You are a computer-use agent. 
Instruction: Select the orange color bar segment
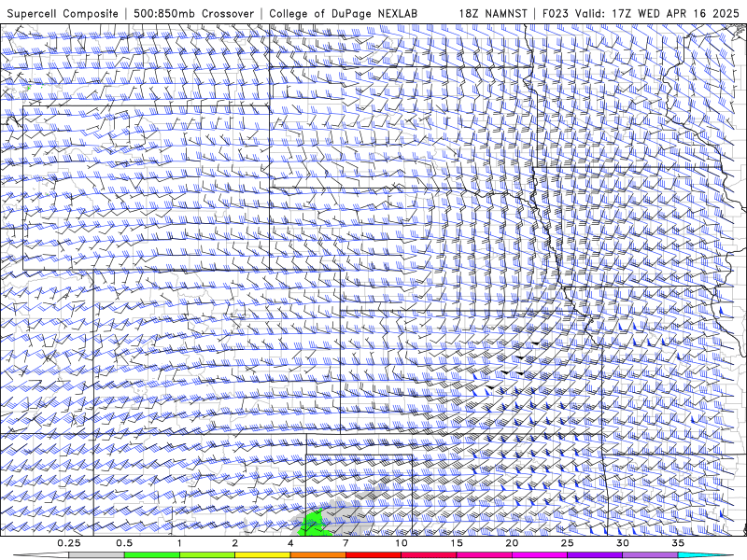[317, 555]
